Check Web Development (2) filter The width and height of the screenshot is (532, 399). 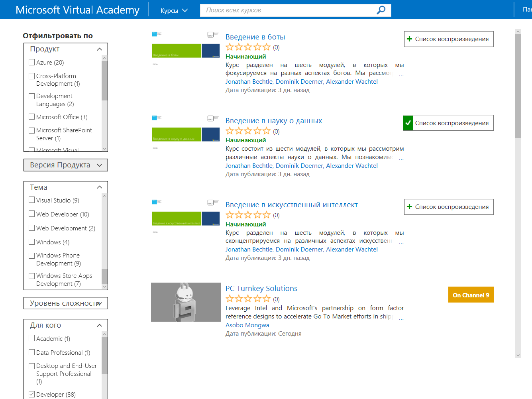pyautogui.click(x=32, y=228)
